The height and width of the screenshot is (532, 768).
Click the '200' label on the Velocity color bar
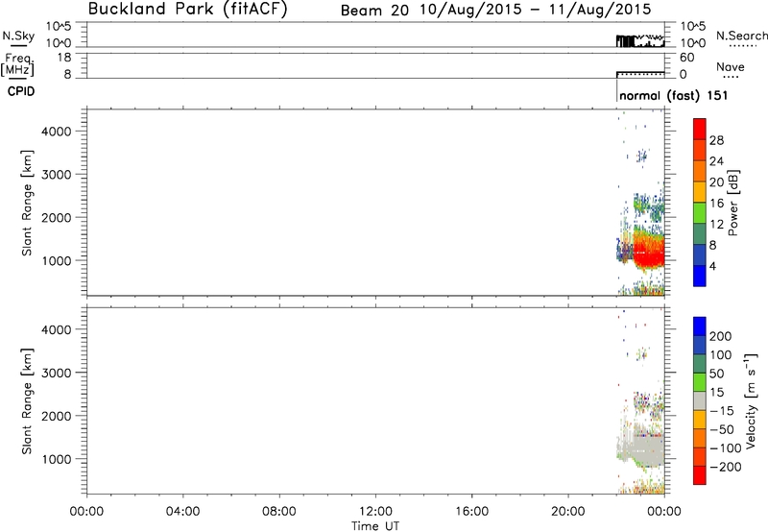pyautogui.click(x=721, y=336)
